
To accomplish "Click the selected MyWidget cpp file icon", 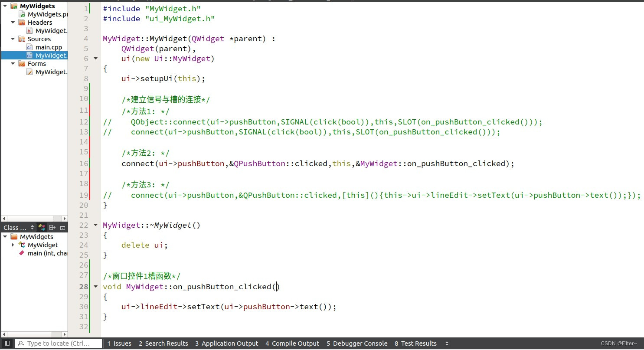I will point(29,56).
